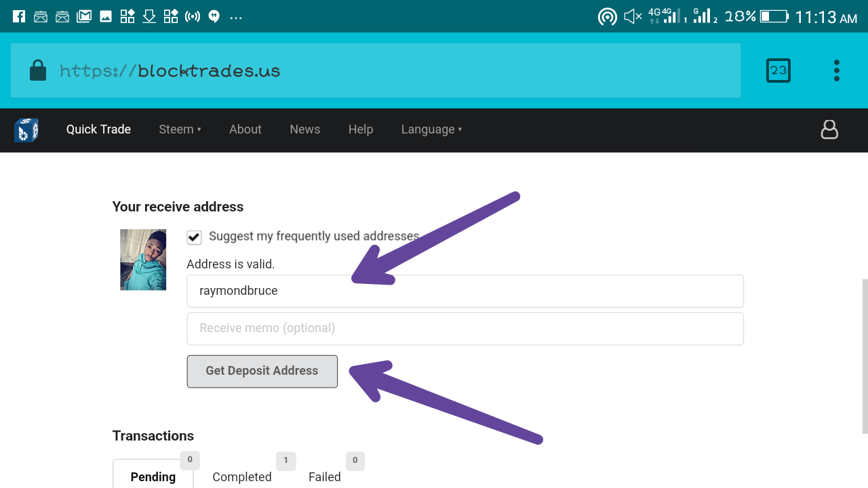This screenshot has width=868, height=488.
Task: Uncheck Suggest my frequently used addresses
Action: (x=194, y=237)
